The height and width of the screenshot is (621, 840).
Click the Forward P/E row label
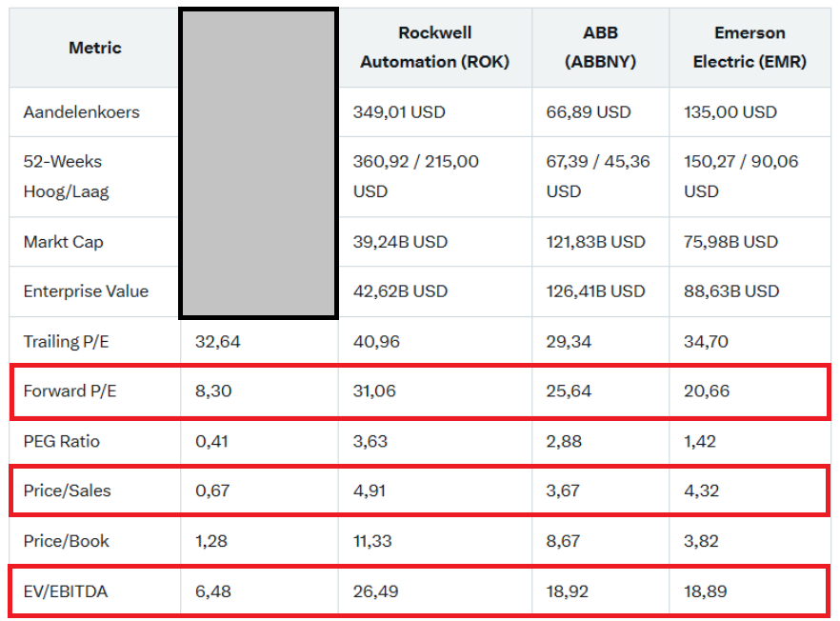click(x=70, y=391)
